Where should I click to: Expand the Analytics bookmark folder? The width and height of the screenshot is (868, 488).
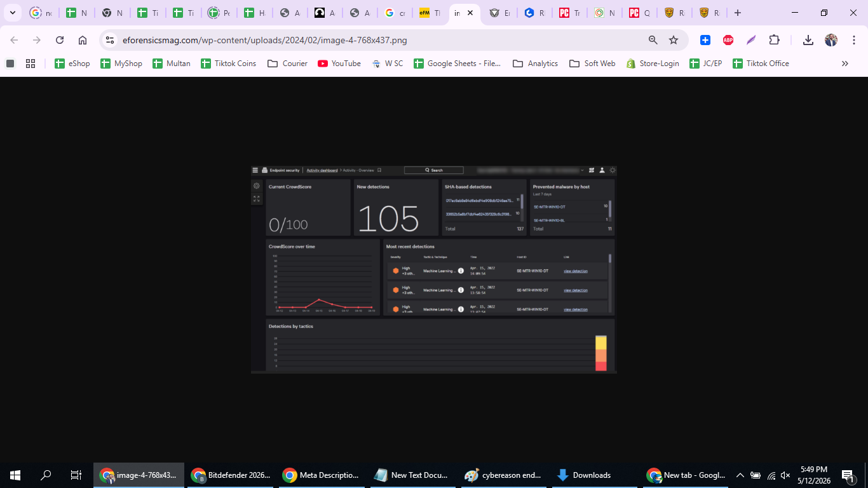pyautogui.click(x=536, y=64)
